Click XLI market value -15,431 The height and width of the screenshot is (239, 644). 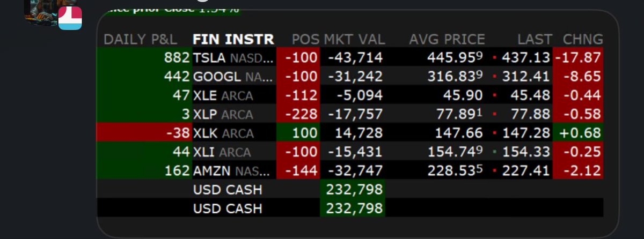(x=355, y=151)
